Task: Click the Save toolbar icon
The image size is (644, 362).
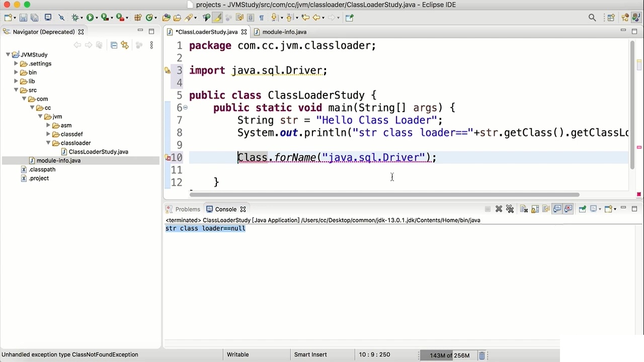Action: 23,18
